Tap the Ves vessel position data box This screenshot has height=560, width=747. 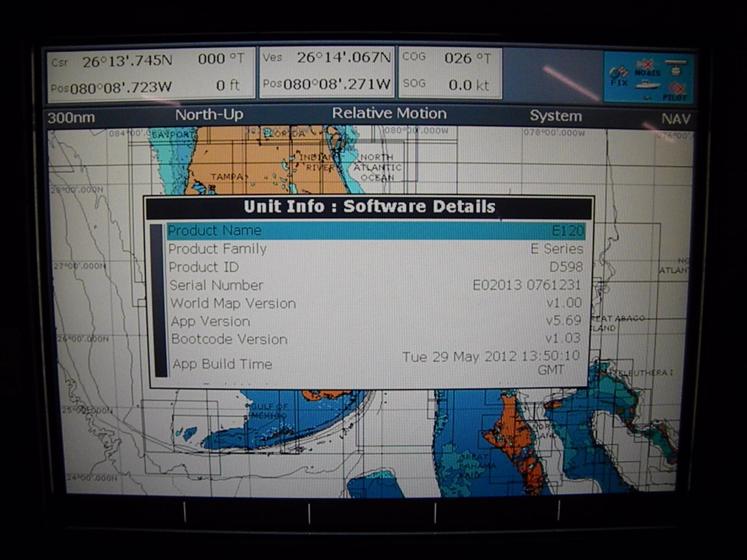[x=327, y=72]
